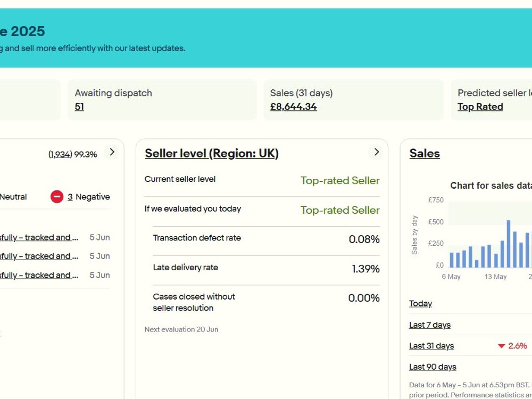Select the Today sales period
The image size is (532, 399).
click(x=420, y=304)
